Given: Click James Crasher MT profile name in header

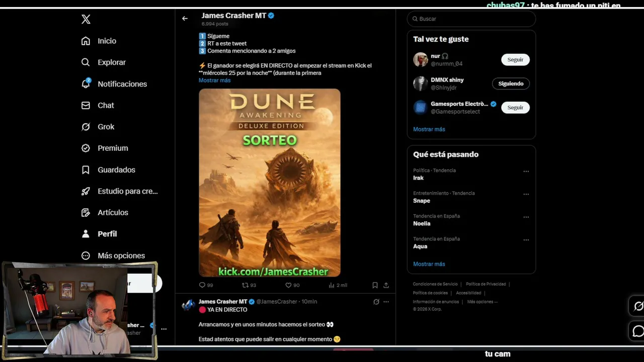Looking at the screenshot, I should pyautogui.click(x=233, y=16).
